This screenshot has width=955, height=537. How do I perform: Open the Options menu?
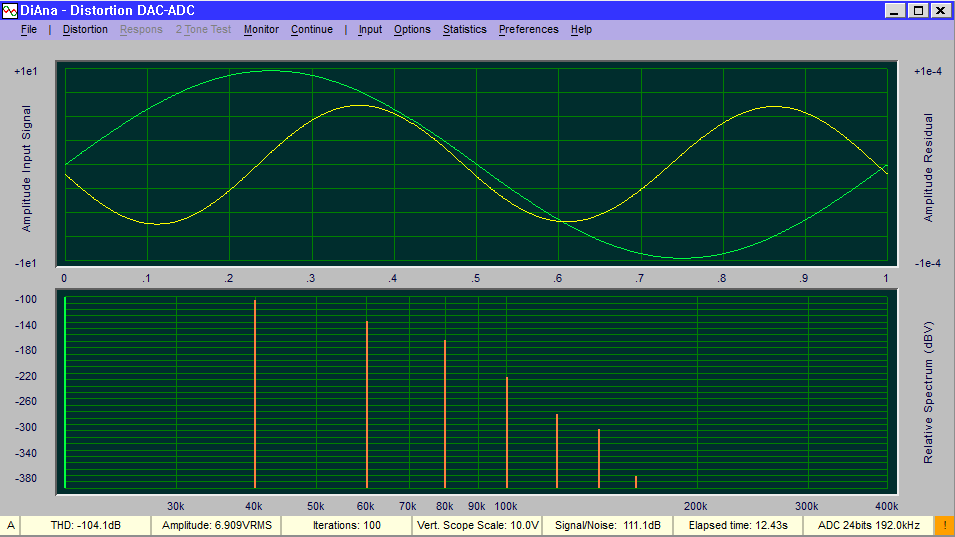click(412, 29)
